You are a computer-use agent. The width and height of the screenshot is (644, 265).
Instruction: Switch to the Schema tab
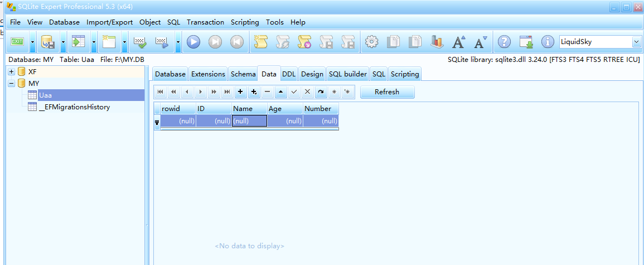(x=243, y=74)
